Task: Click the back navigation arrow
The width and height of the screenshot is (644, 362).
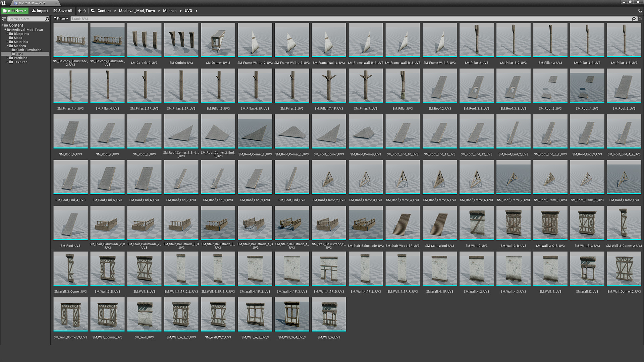Action: point(79,11)
